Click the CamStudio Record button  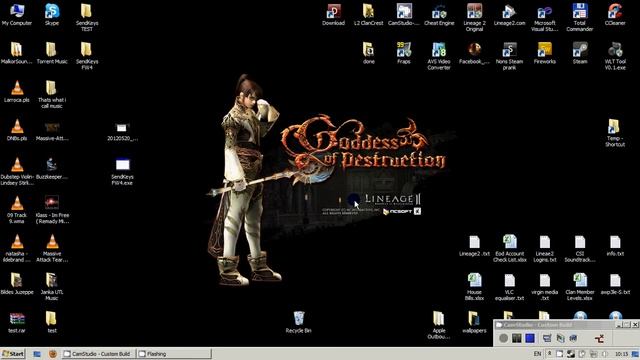(504, 338)
